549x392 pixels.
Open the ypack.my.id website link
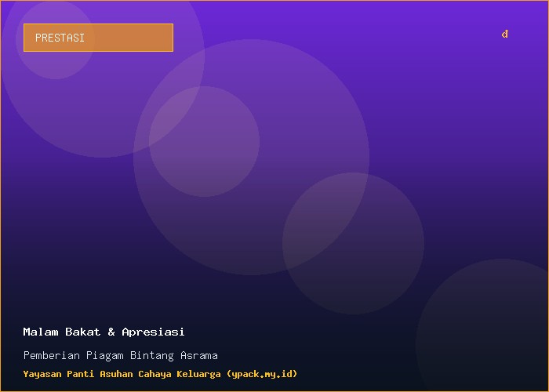pyautogui.click(x=262, y=374)
